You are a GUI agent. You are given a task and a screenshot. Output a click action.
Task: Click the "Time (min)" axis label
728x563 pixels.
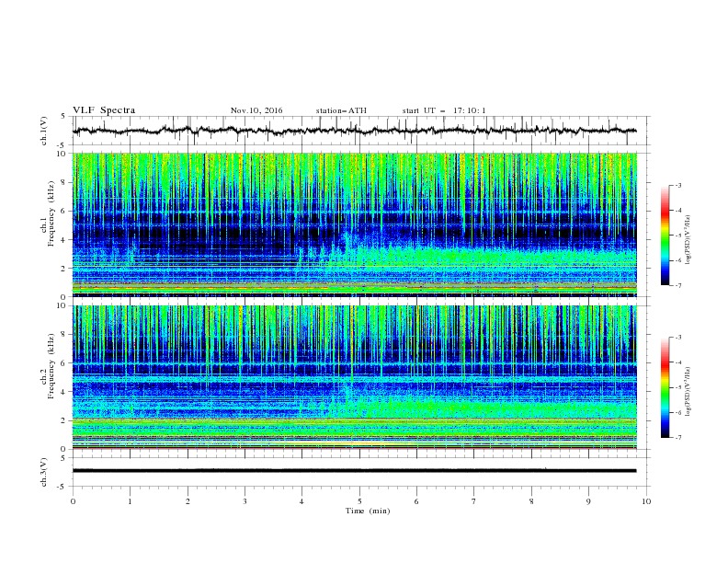pos(368,511)
